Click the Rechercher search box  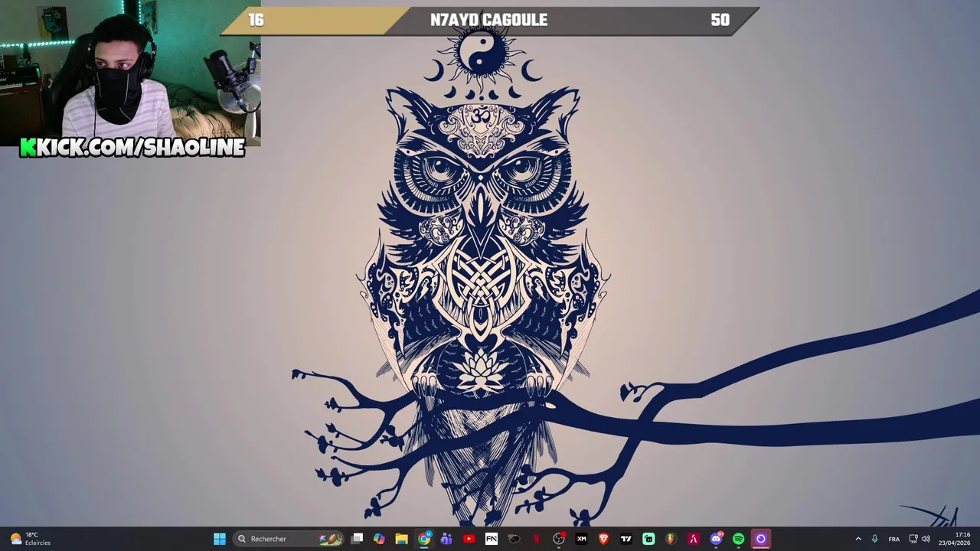288,539
